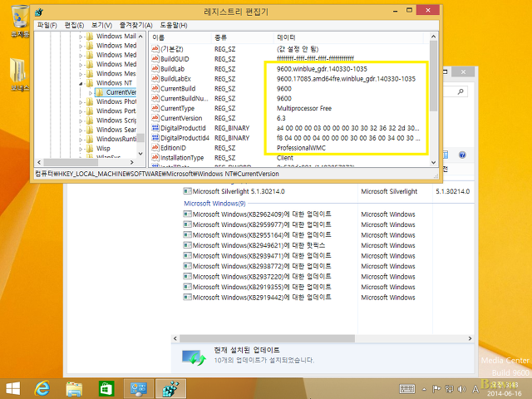Viewport: 532px width, 399px height.
Task: Expand the WindowsRuntime tree node
Action: pos(81,139)
